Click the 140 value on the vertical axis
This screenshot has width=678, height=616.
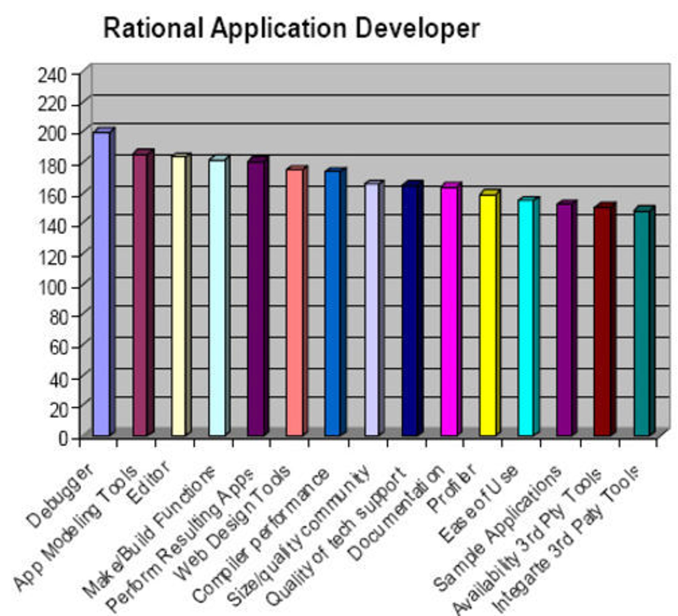pyautogui.click(x=53, y=227)
